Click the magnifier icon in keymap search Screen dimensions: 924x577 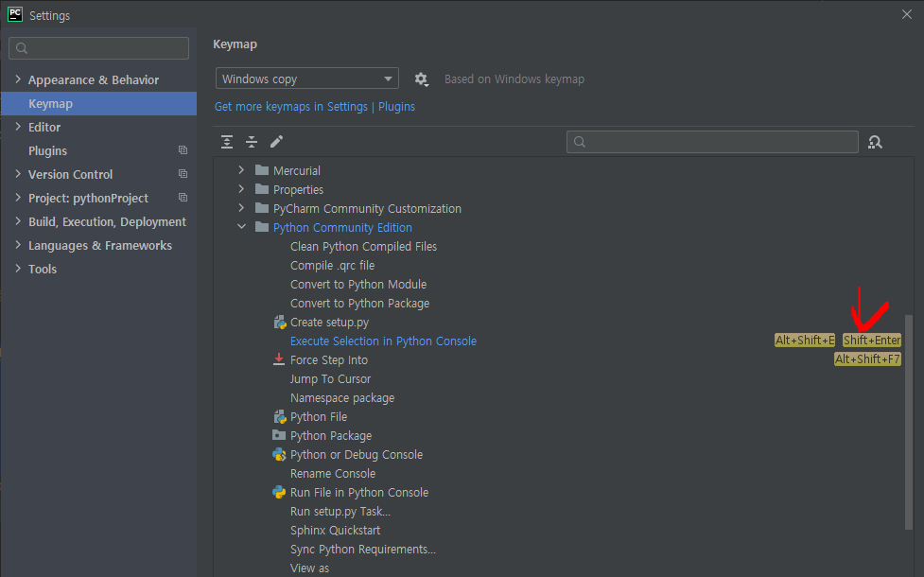tap(580, 142)
